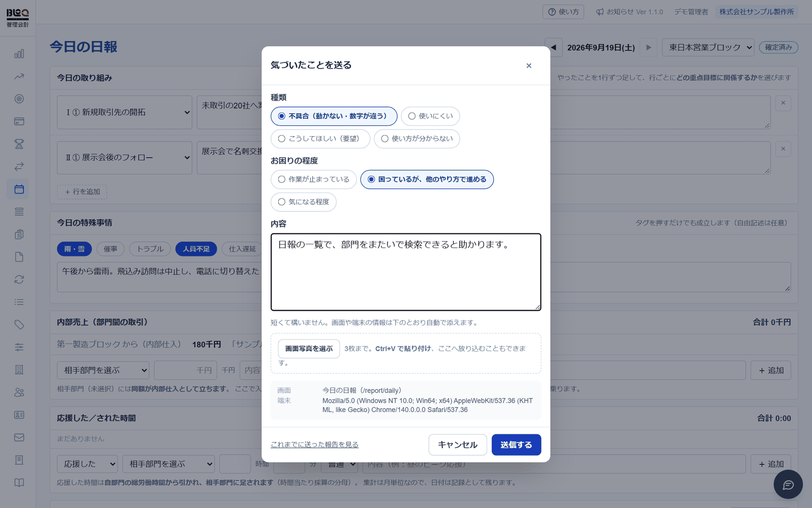Open the デモ管理者 user menu
The height and width of the screenshot is (508, 812).
pyautogui.click(x=691, y=12)
